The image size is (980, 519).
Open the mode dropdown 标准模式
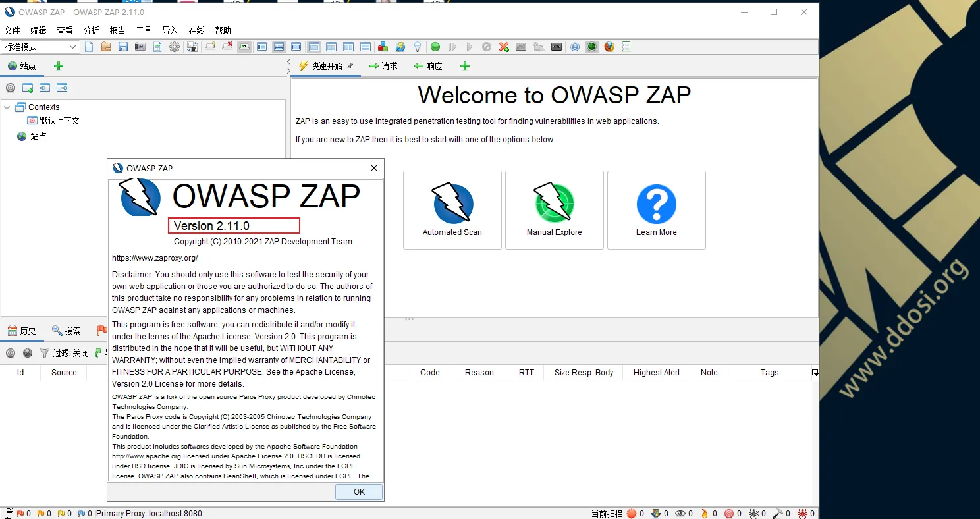pyautogui.click(x=41, y=47)
